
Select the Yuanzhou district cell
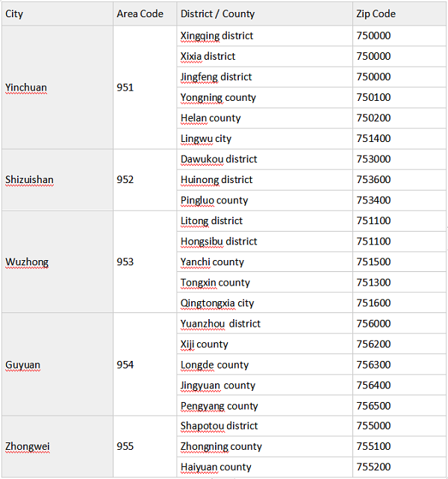pyautogui.click(x=220, y=324)
